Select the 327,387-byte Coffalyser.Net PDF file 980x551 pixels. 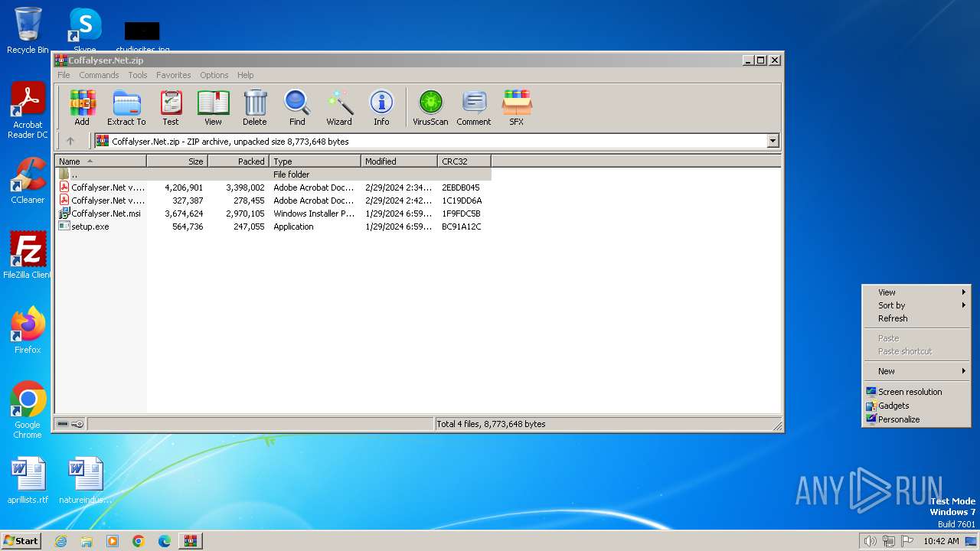pyautogui.click(x=273, y=201)
